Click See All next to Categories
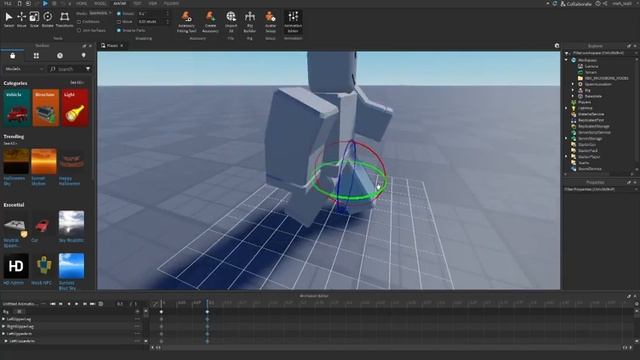 pyautogui.click(x=77, y=83)
